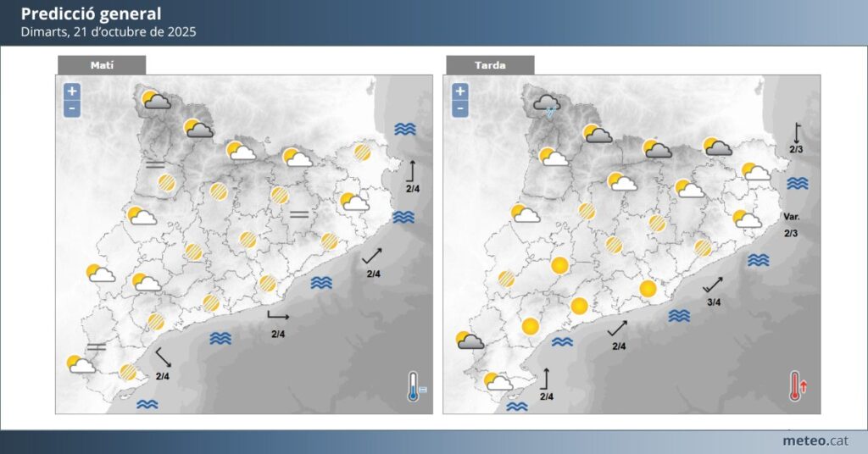Click the westernmost hazy sun on Tarda map
The image size is (868, 454).
(x=506, y=279)
